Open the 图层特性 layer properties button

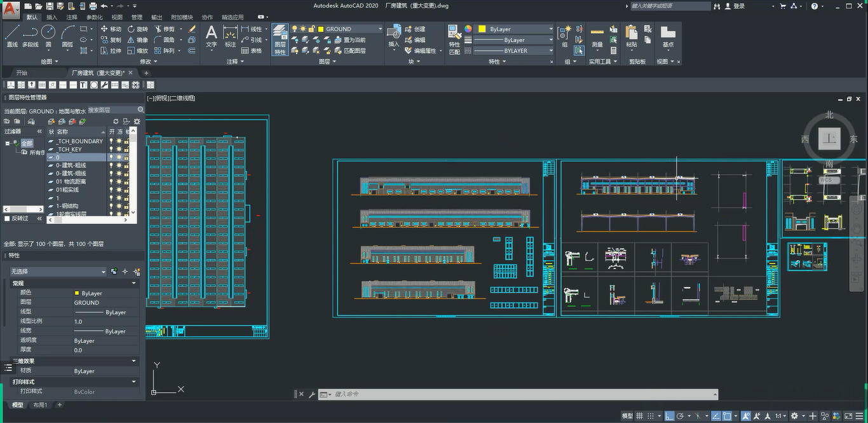tap(280, 39)
